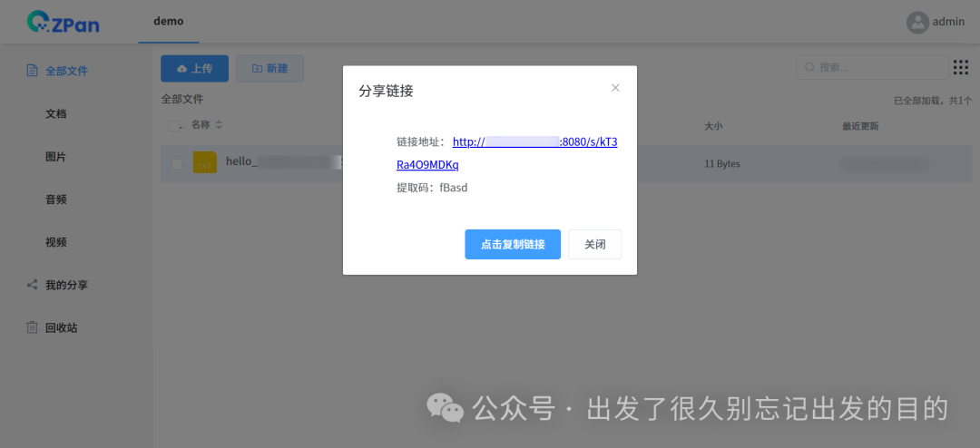Click the 回收站 trash icon
The height and width of the screenshot is (448, 980).
32,327
